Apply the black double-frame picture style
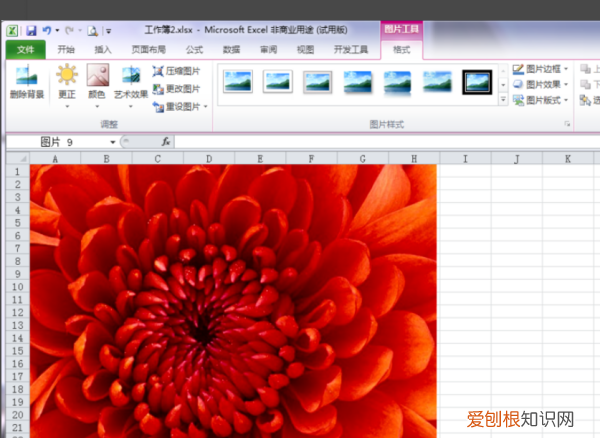 pyautogui.click(x=477, y=82)
